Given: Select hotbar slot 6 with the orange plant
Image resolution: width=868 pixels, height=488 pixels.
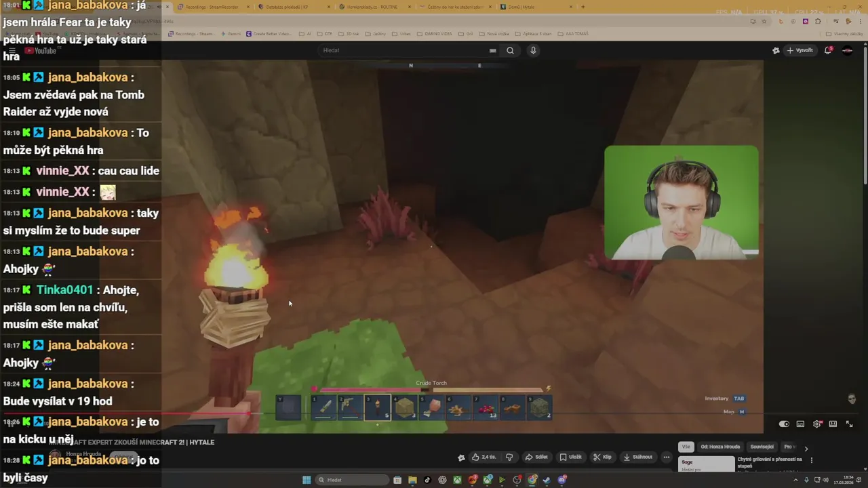Looking at the screenshot, I should (x=459, y=407).
